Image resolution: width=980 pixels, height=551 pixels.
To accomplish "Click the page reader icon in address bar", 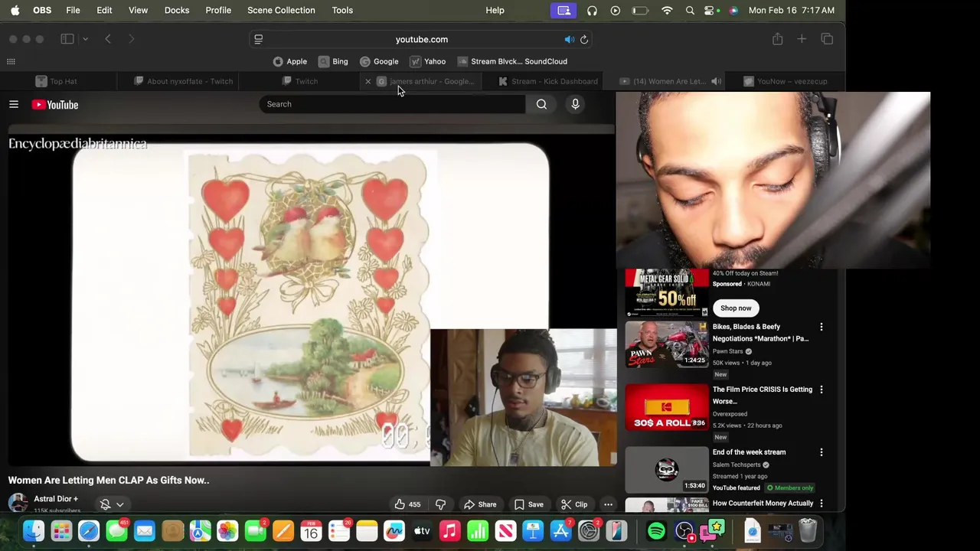I will [x=259, y=39].
